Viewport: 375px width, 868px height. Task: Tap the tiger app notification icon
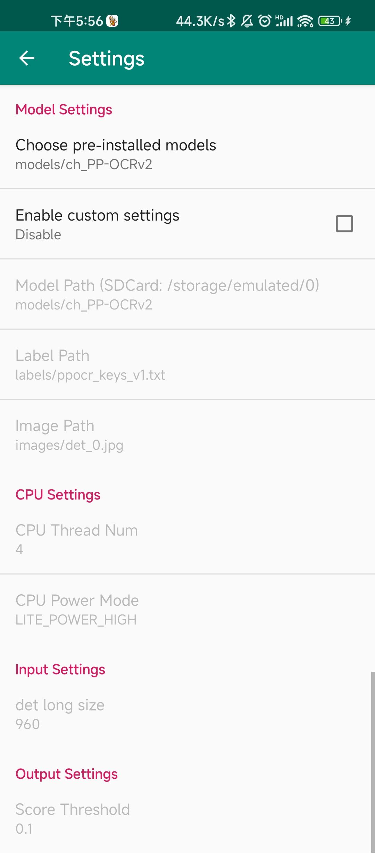(x=112, y=21)
